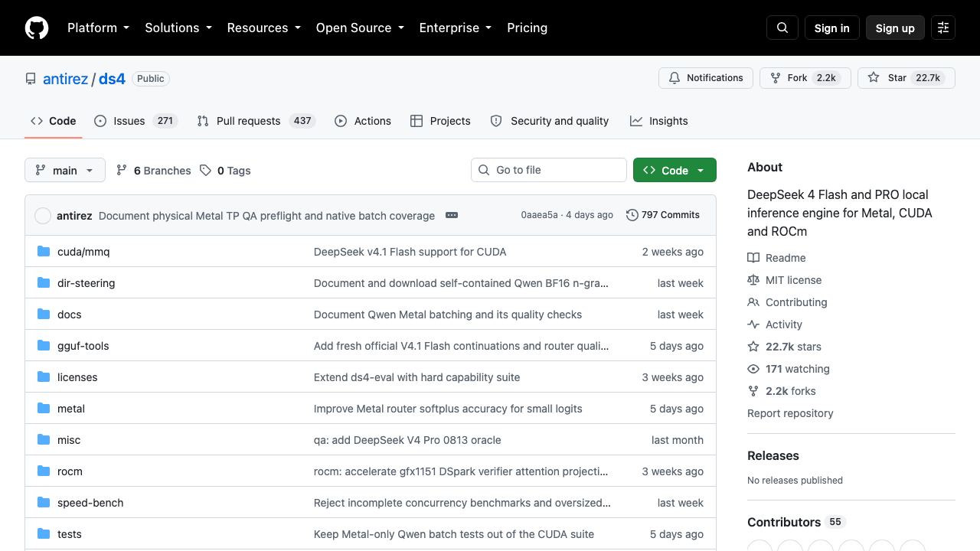Click the licenses folder icon

click(x=44, y=377)
